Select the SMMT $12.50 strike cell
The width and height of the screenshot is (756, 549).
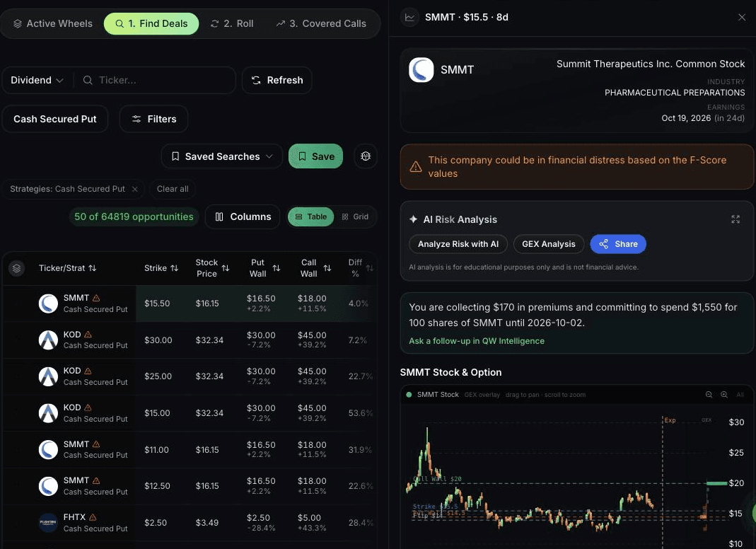(157, 486)
